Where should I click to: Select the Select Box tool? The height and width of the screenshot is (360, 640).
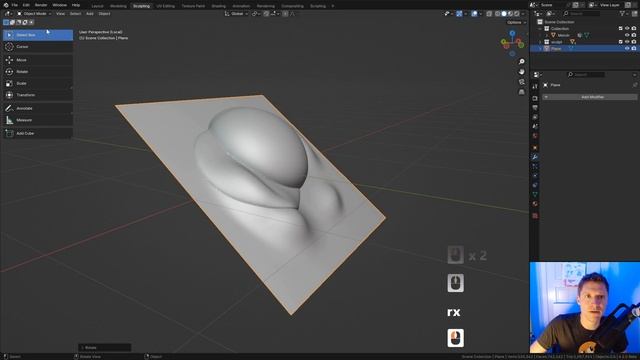38,35
